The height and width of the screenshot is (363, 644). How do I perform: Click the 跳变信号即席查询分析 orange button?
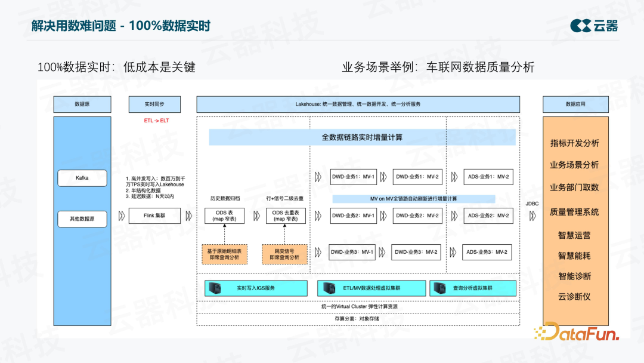(284, 254)
